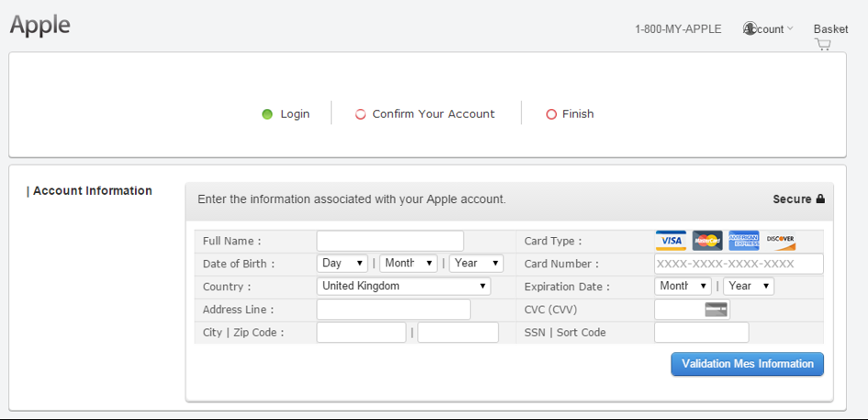
Task: Click the Zip Code input field
Action: (458, 333)
